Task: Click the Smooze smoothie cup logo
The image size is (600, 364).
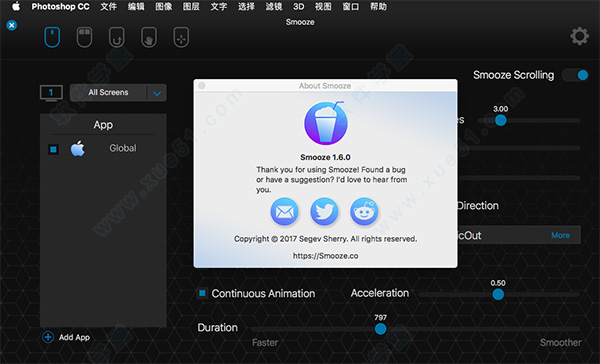Action: (326, 123)
